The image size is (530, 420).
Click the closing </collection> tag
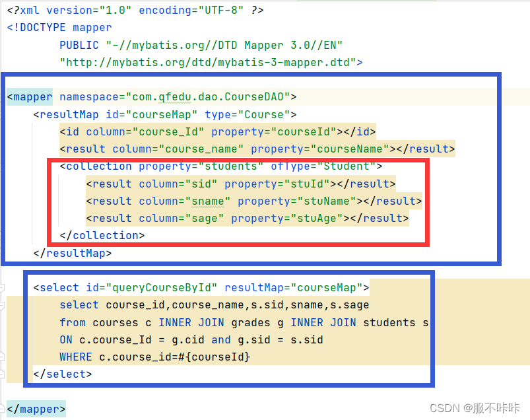click(102, 235)
